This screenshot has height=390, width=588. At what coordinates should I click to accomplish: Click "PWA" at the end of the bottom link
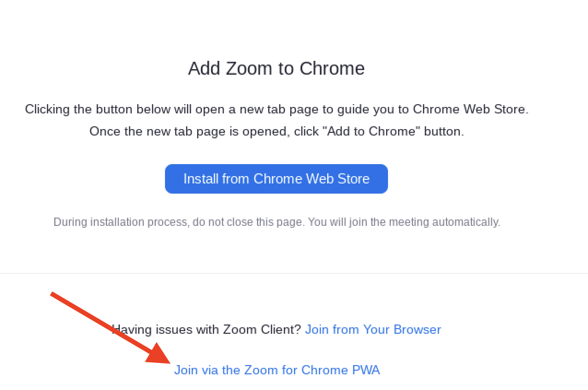click(366, 370)
